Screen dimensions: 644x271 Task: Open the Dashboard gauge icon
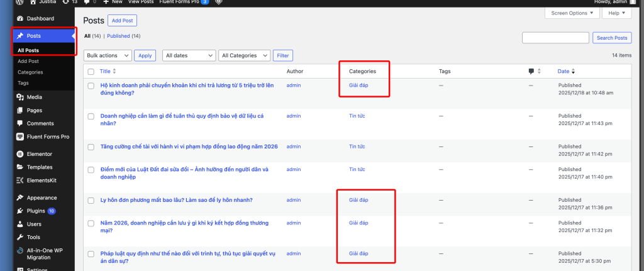[20, 19]
